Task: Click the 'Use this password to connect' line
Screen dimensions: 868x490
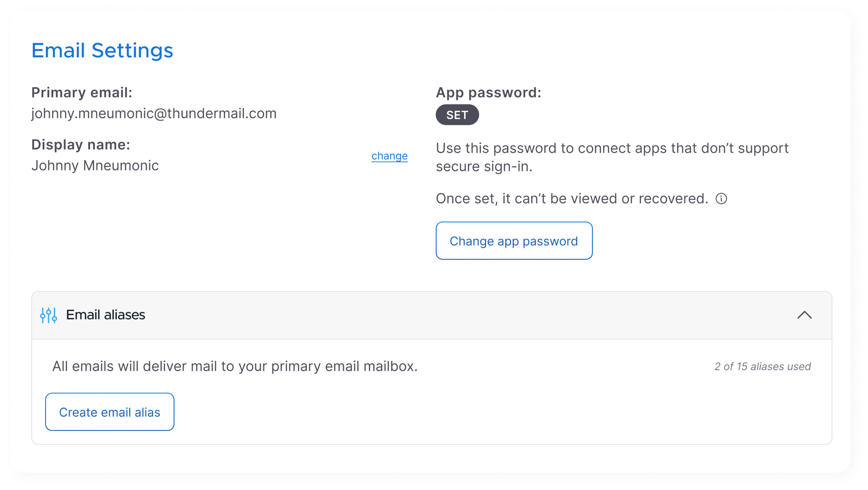Action: point(612,148)
